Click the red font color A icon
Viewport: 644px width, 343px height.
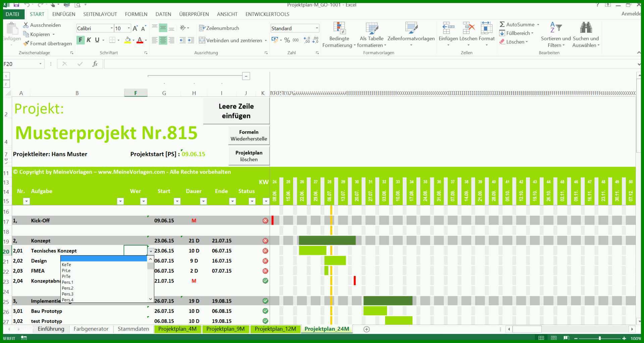(x=140, y=40)
